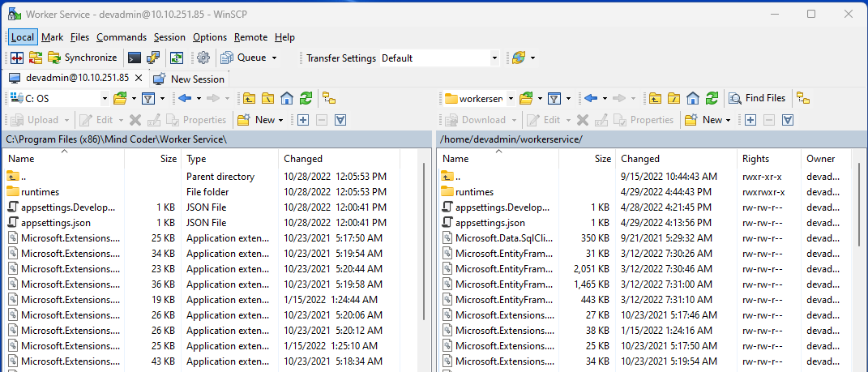Image resolution: width=868 pixels, height=372 pixels.
Task: Close the devadmin@10.10.251.85 session tab
Action: point(139,78)
